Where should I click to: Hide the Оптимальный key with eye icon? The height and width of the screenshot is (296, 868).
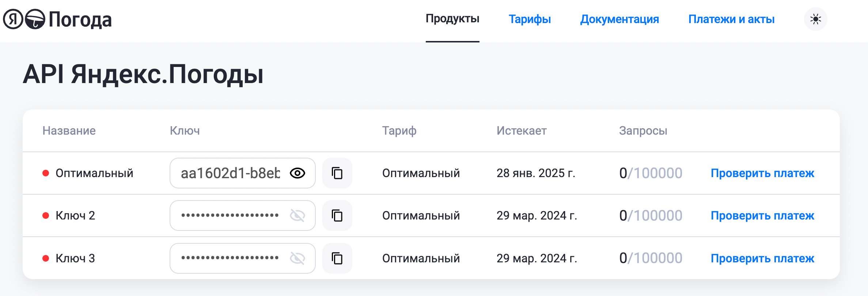pos(297,173)
